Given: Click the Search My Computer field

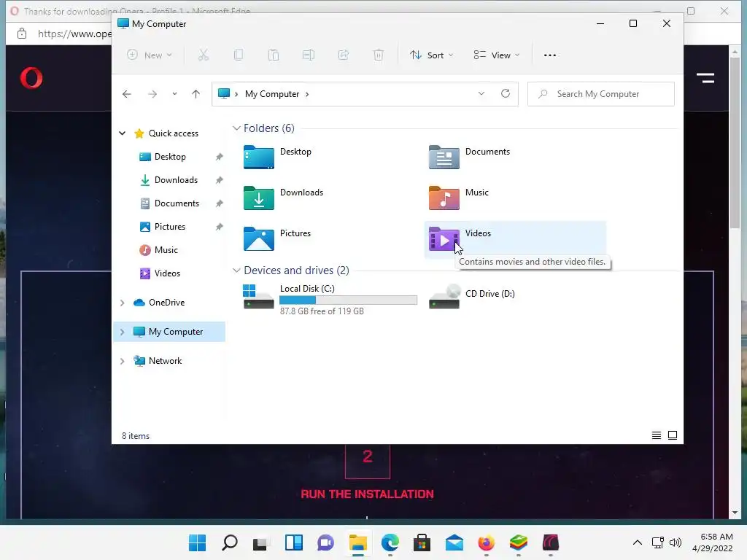Looking at the screenshot, I should point(601,94).
